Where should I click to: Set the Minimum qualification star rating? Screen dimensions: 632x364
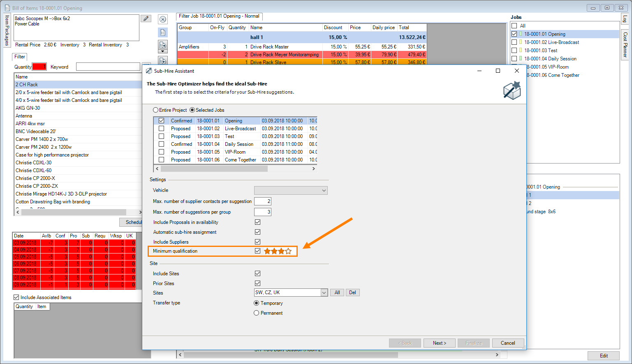[x=278, y=251]
